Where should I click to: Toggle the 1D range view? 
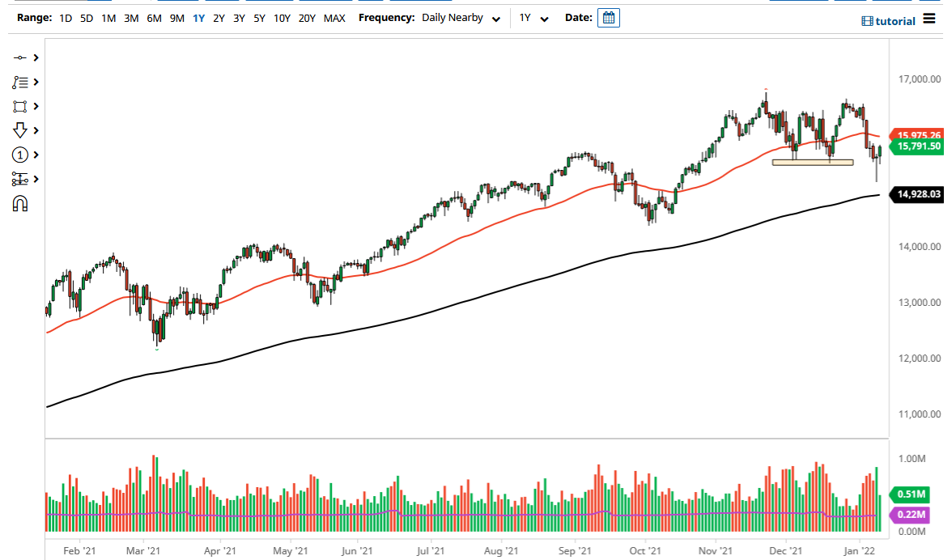64,17
